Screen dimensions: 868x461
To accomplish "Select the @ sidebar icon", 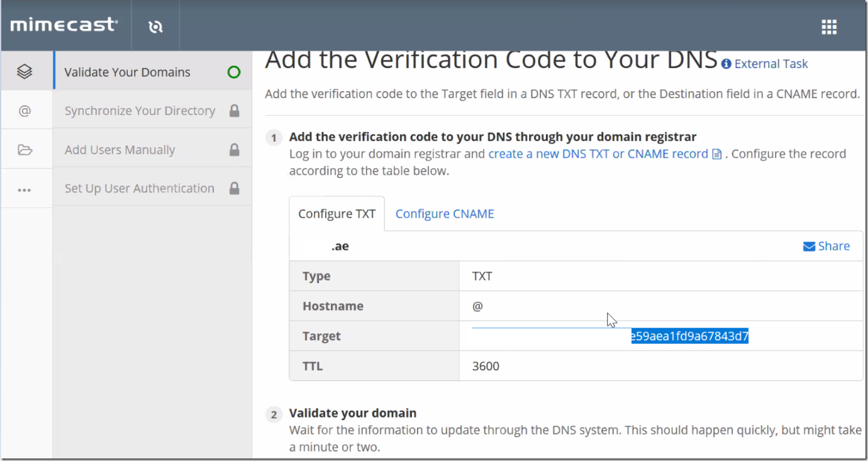I will (x=25, y=111).
